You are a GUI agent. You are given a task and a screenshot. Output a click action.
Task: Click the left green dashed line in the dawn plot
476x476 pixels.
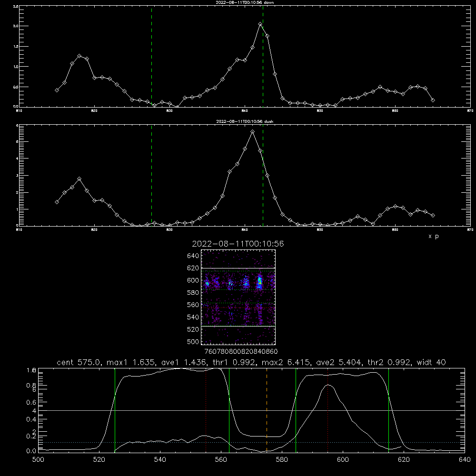click(x=151, y=56)
